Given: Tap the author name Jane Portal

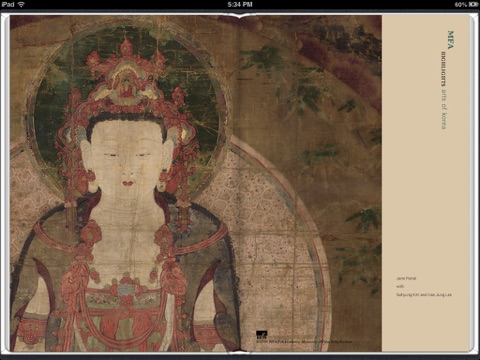Looking at the screenshot, I should pos(406,278).
